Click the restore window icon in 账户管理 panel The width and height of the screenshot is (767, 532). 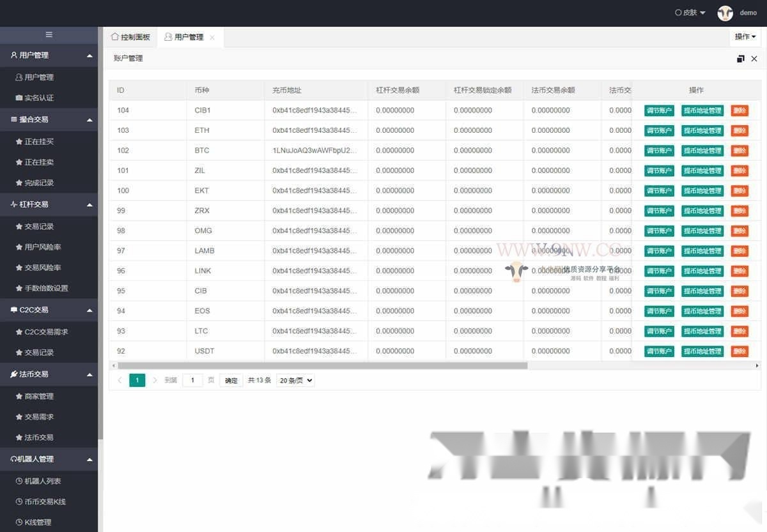(740, 59)
